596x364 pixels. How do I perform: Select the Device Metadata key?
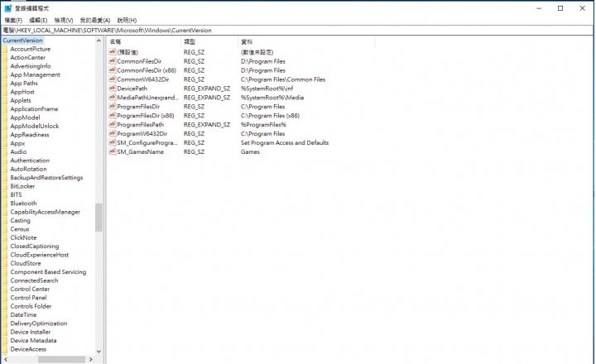(x=33, y=341)
